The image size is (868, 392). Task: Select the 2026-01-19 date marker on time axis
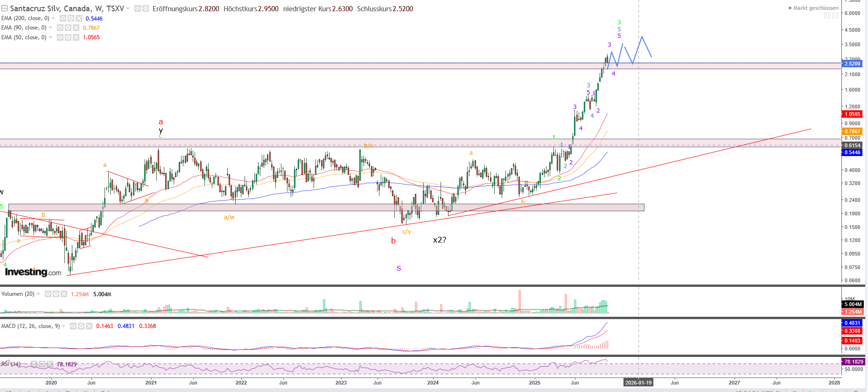coord(638,383)
